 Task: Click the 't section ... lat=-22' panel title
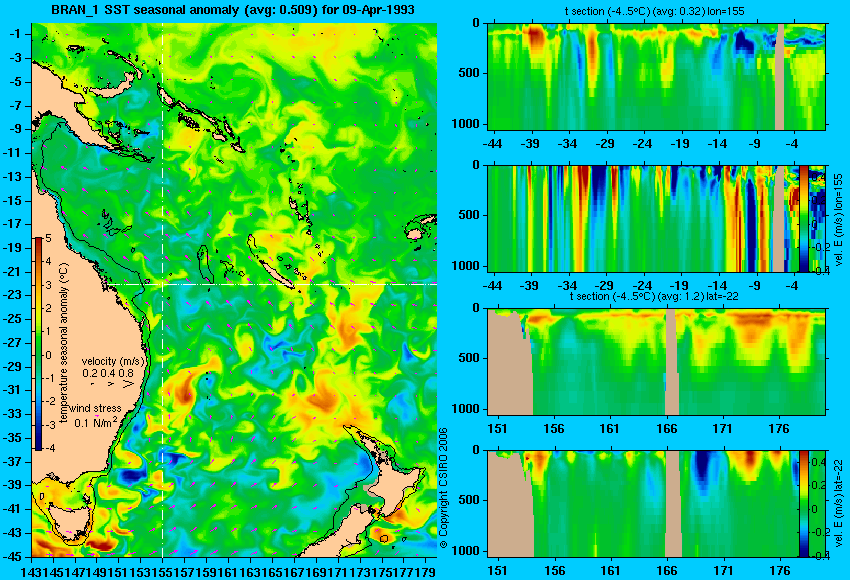pos(654,296)
